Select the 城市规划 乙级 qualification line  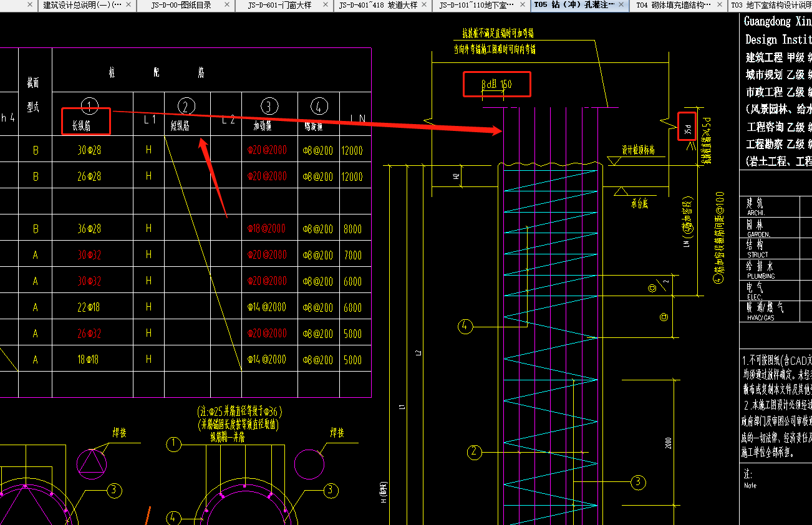click(779, 75)
